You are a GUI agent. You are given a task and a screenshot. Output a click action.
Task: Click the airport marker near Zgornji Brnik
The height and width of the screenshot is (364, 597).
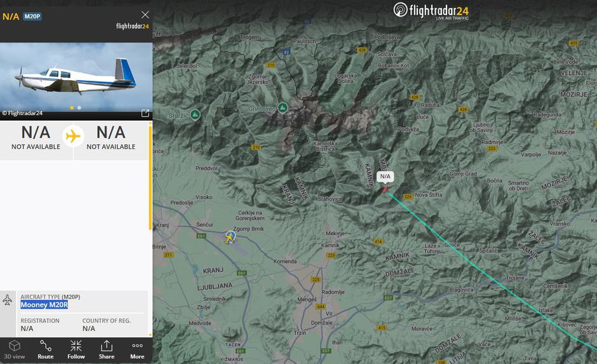click(x=229, y=237)
